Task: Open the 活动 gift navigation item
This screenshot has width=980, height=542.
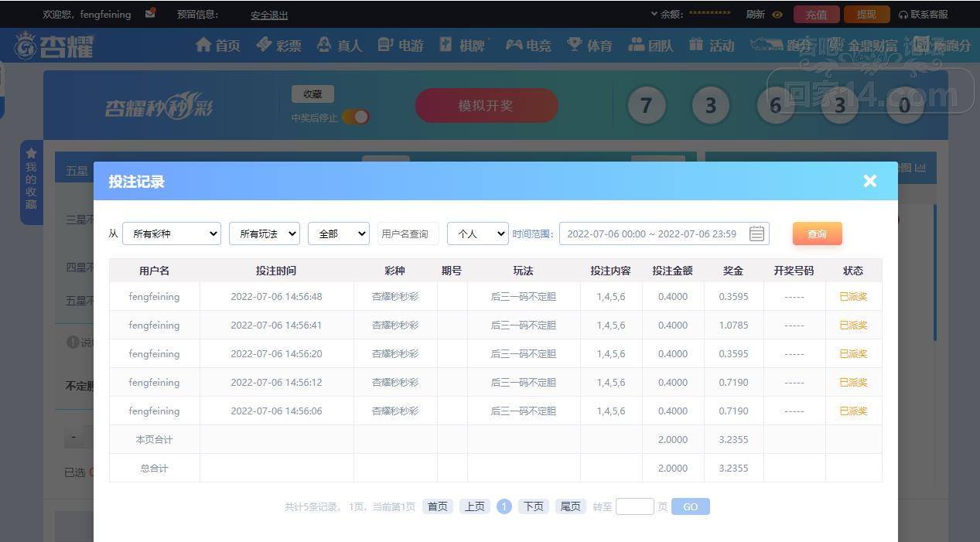Action: pos(711,45)
